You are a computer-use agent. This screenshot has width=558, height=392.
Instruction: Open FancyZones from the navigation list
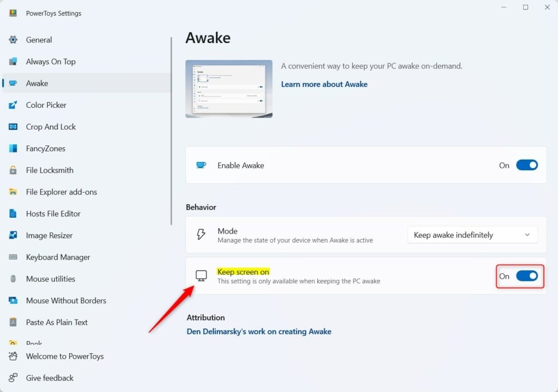tap(87, 148)
